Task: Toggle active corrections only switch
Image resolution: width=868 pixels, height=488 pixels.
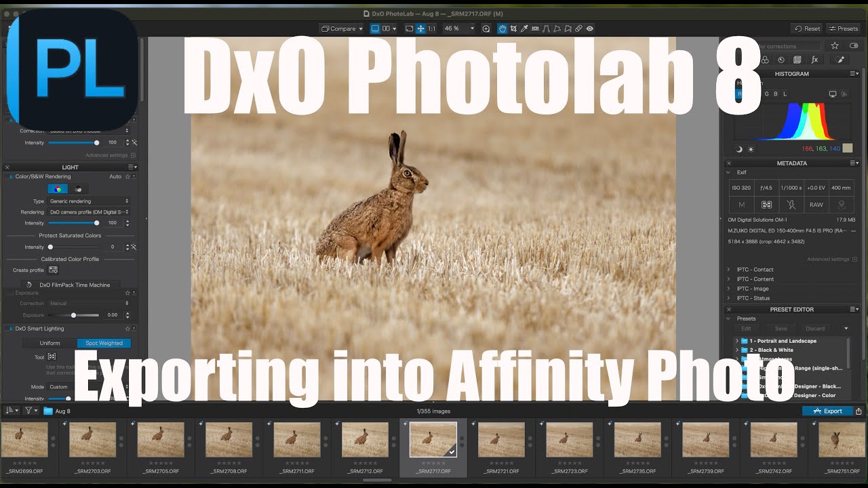Action: coord(854,45)
